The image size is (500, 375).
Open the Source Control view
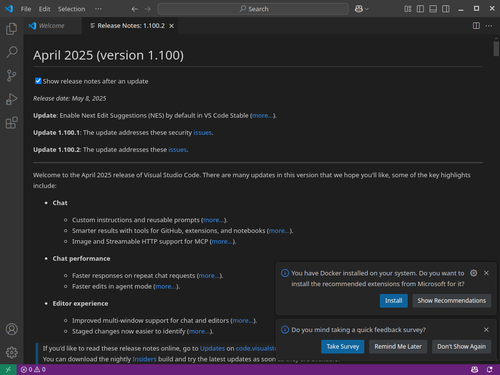point(12,76)
